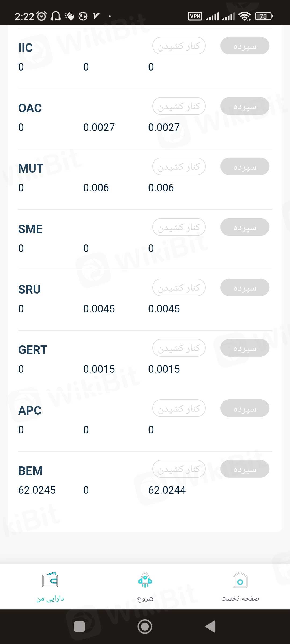Open the 'دارایی من' assets tab
This screenshot has height=644, width=290.
[x=50, y=599]
